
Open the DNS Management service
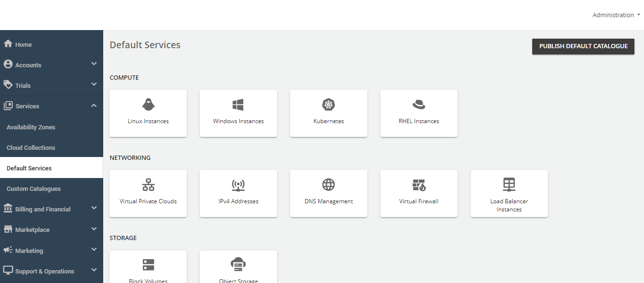328,193
